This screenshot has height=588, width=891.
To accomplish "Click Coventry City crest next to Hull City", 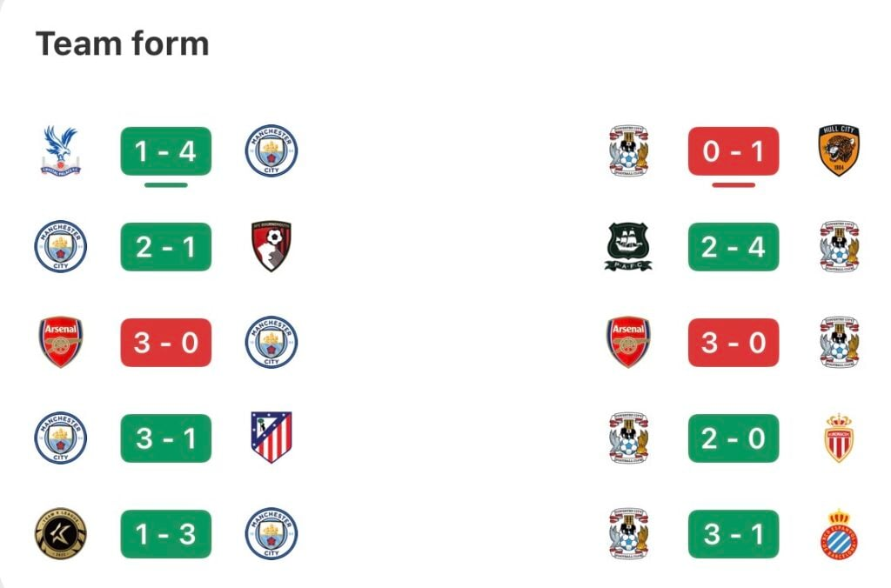I will point(628,150).
